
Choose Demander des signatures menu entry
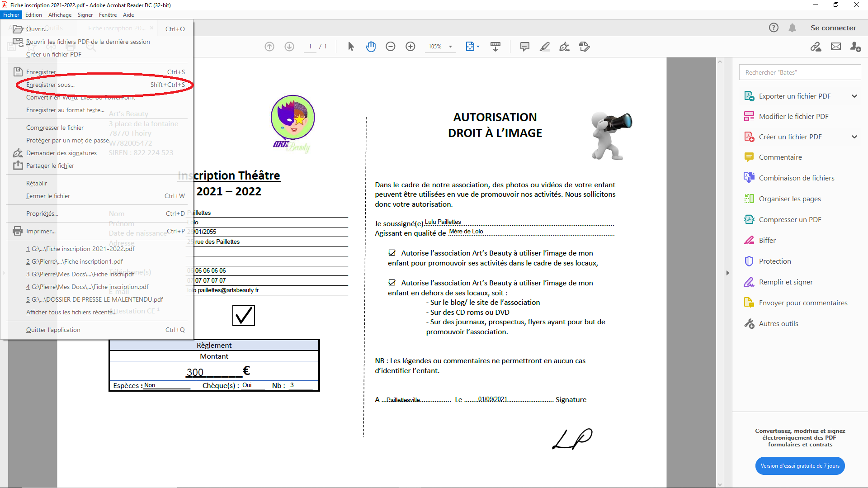coord(97,153)
